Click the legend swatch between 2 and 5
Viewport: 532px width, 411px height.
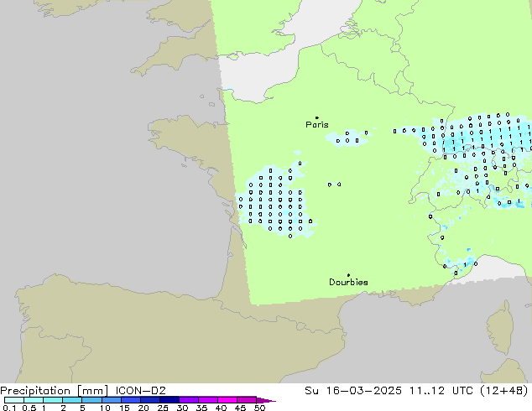72,400
